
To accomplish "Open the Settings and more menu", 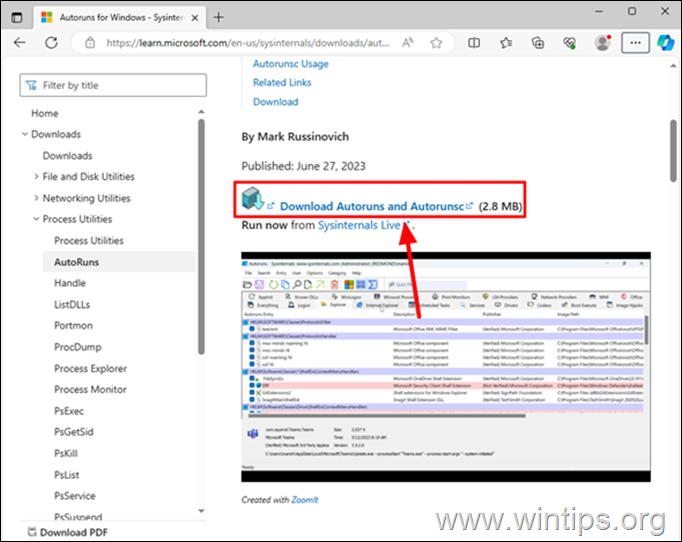I will click(635, 43).
